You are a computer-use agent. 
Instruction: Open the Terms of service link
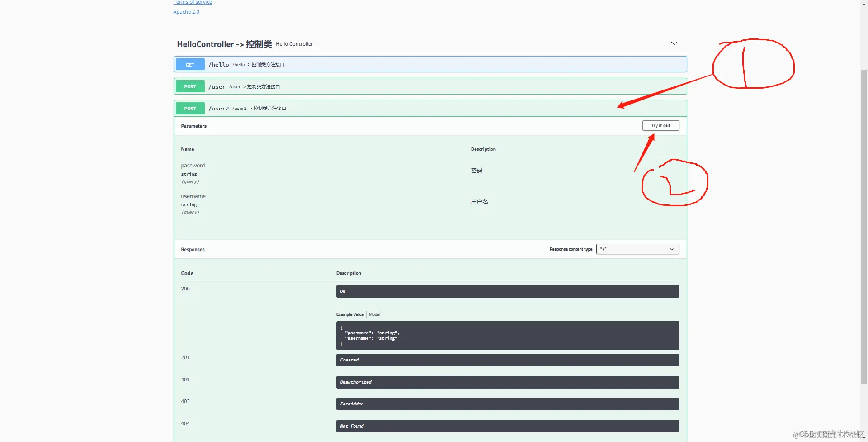click(193, 2)
